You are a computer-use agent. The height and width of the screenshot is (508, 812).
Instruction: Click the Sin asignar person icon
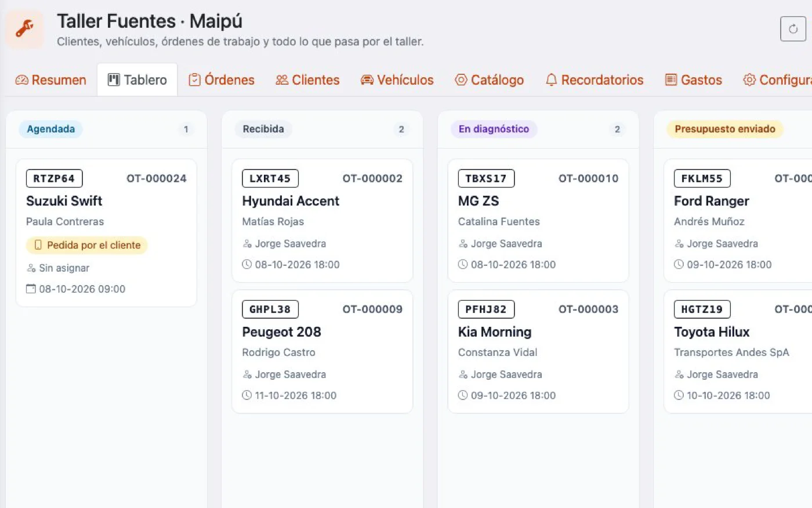(31, 268)
